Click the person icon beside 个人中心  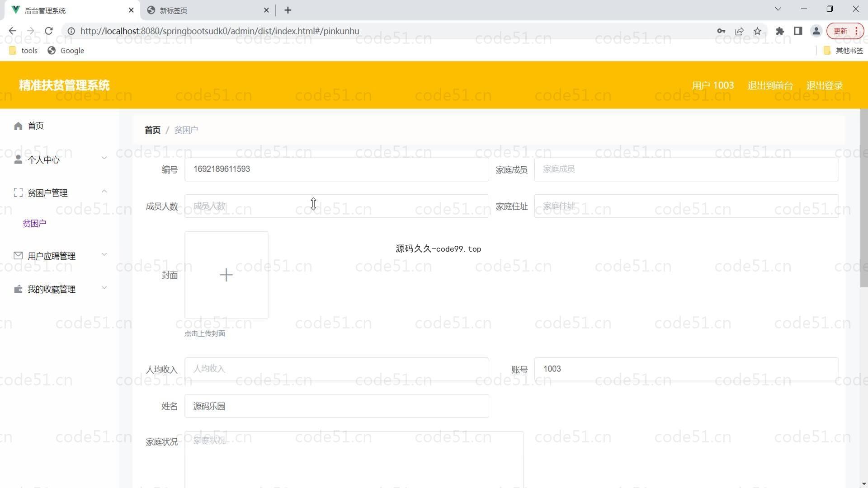coord(18,160)
